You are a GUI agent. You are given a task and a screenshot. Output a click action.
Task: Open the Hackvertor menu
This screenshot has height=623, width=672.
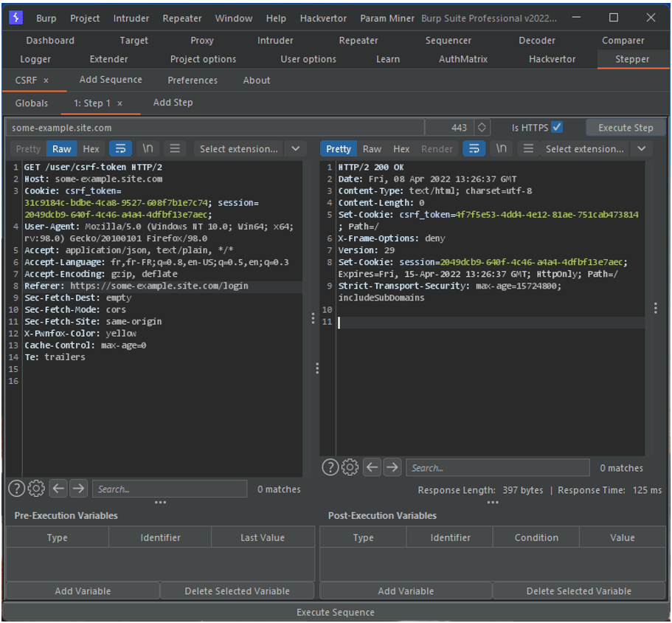324,18
